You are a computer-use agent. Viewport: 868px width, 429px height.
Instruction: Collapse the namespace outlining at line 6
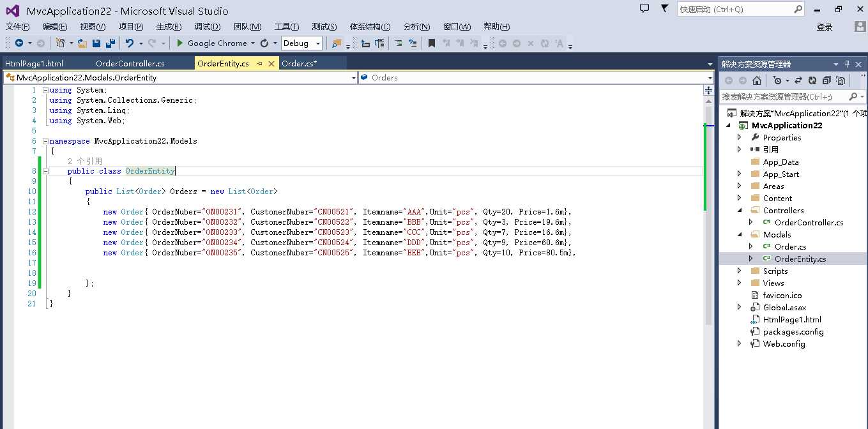(45, 141)
